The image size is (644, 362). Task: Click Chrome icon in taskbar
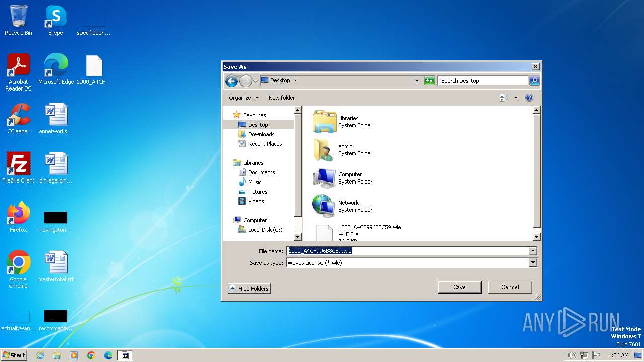[x=91, y=355]
